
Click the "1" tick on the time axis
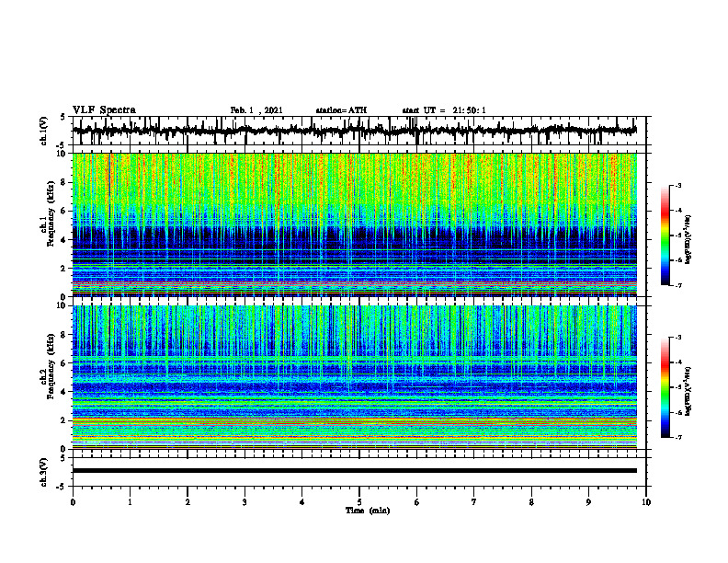(x=130, y=502)
